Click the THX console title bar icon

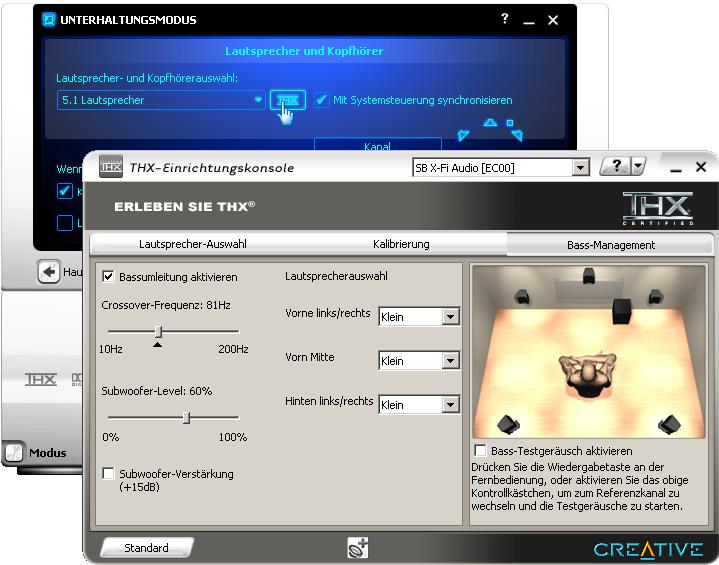(111, 166)
